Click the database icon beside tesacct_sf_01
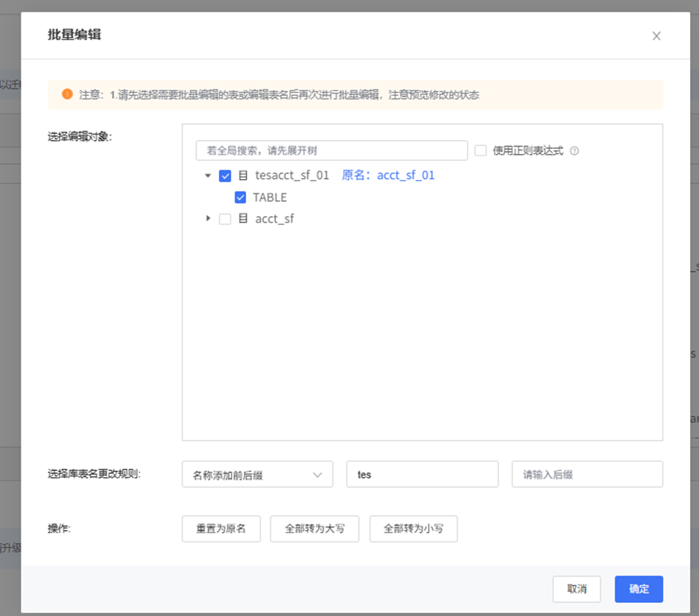The height and width of the screenshot is (616, 699). coord(243,175)
